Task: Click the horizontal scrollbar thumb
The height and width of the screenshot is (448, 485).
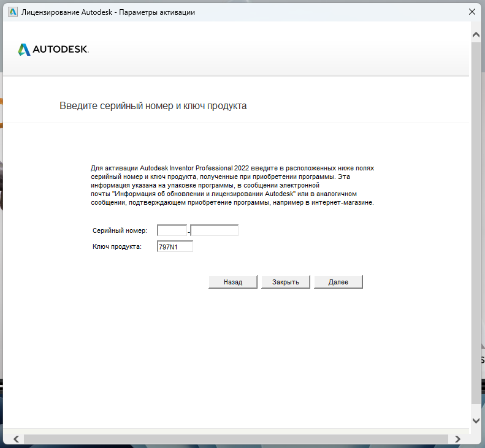Action: [x=235, y=439]
